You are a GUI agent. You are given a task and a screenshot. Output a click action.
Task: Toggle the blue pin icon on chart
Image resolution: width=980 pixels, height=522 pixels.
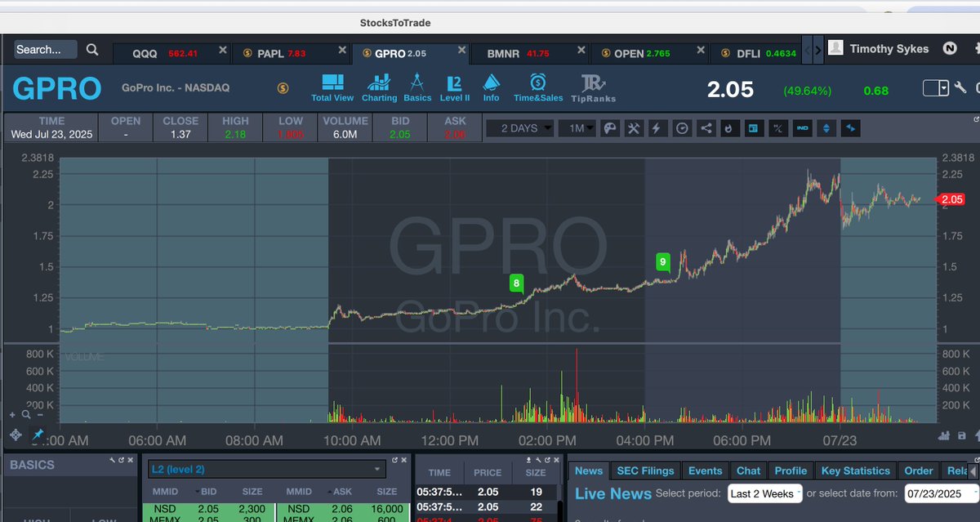pyautogui.click(x=38, y=435)
